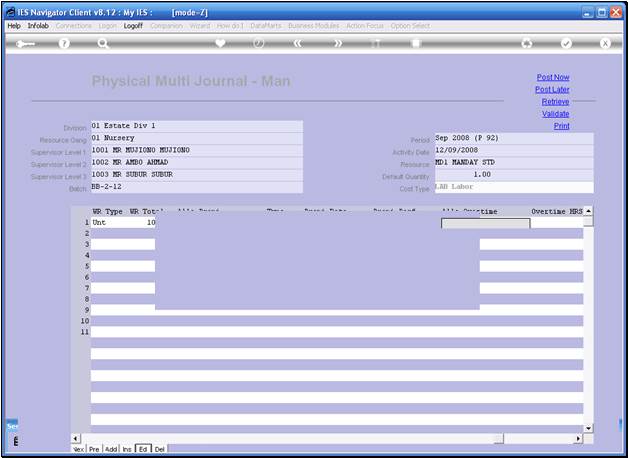Click the Resource field MD1 MANDAY STD
The image size is (628, 458).
pos(514,163)
